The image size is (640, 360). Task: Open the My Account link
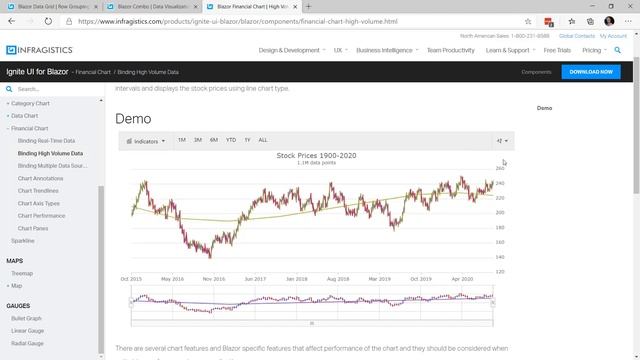[x=613, y=36]
